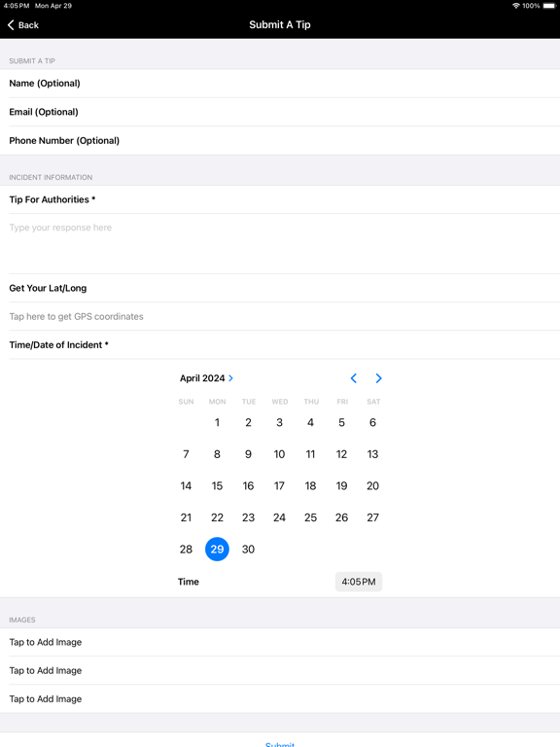Select April 3 in calendar
Viewport: 560px width, 747px height.
click(280, 422)
